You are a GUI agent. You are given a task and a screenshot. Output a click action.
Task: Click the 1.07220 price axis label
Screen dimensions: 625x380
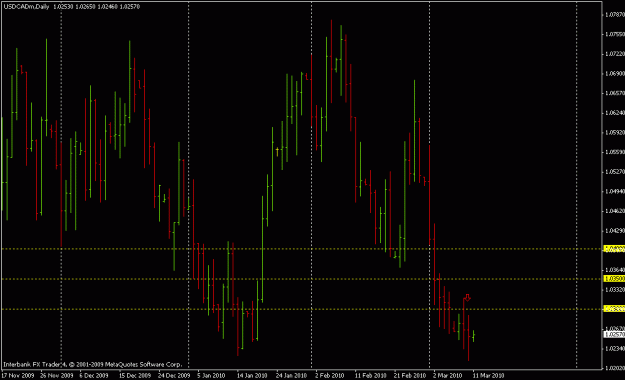(x=615, y=54)
